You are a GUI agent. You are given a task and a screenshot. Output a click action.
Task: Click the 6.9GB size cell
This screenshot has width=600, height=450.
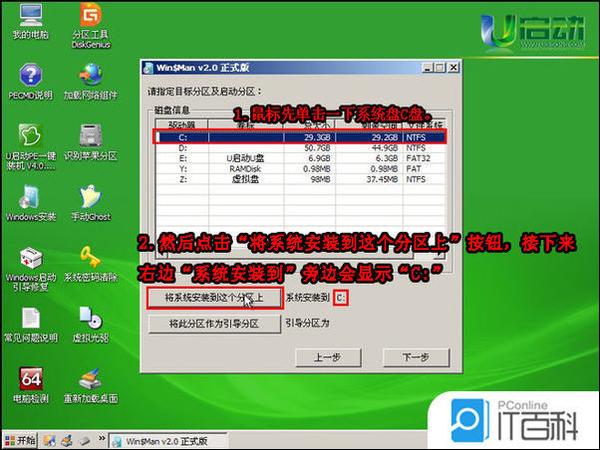pyautogui.click(x=320, y=158)
